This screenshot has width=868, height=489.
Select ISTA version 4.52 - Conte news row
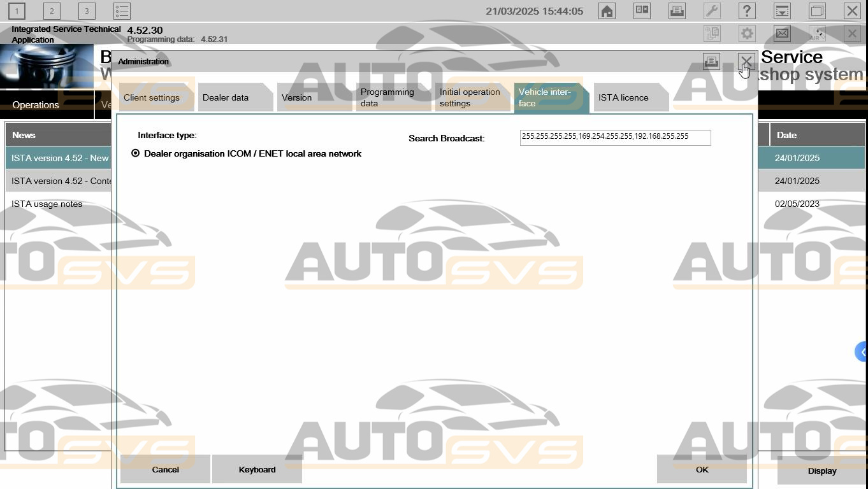[59, 181]
